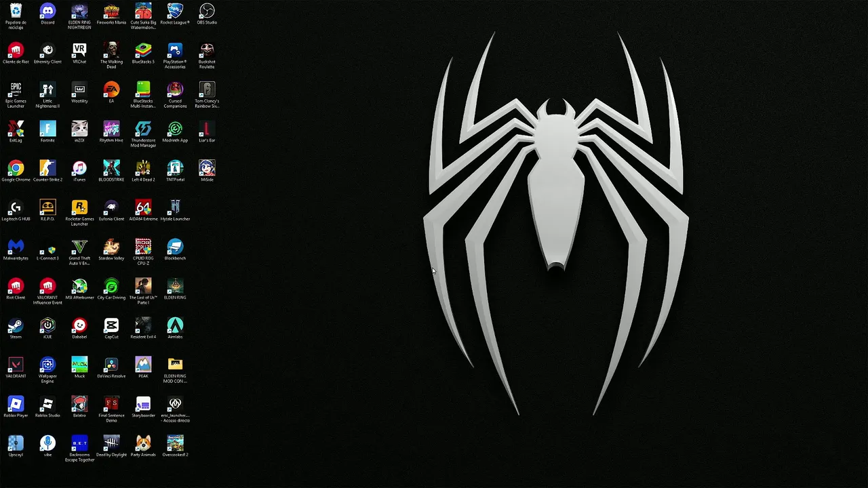Select ELDEN RING NIGHTREIGN desktop icon
Screen dimensions: 868x488
click(x=79, y=12)
